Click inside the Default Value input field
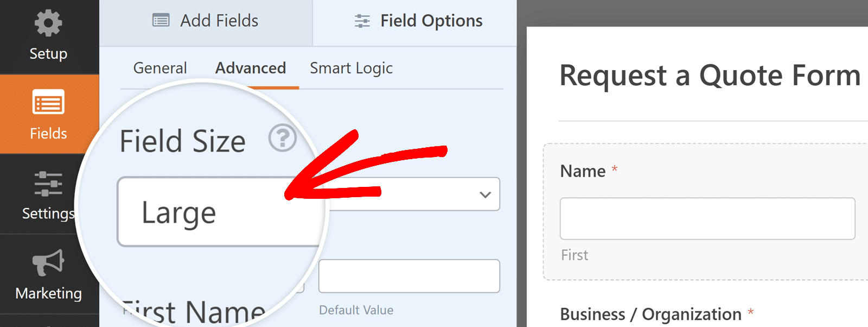The width and height of the screenshot is (868, 327). pos(409,276)
